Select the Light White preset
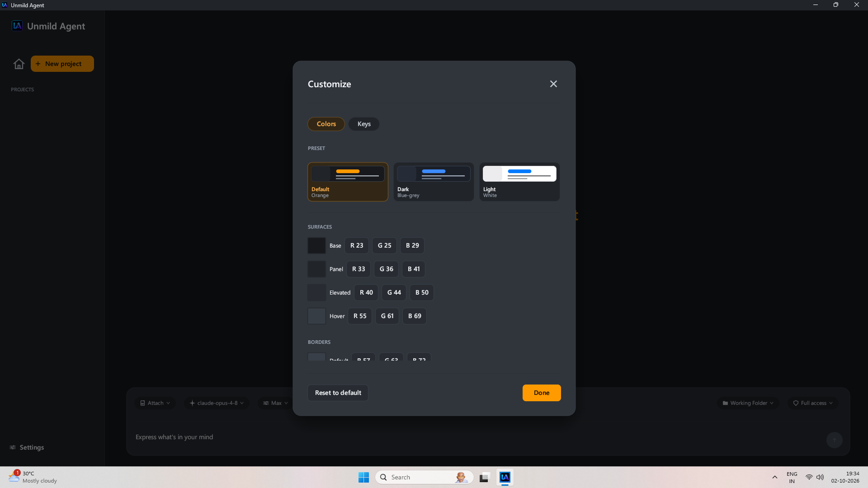Viewport: 868px width, 488px height. pos(519,182)
